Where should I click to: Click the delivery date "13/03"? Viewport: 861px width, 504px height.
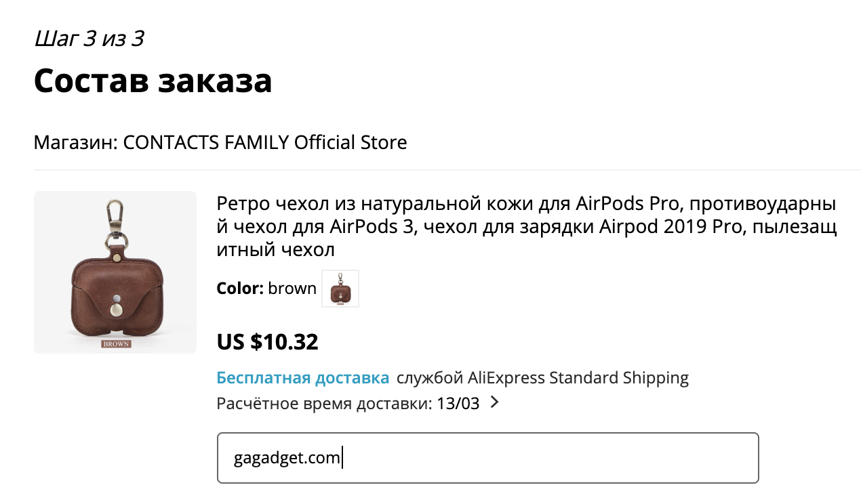458,404
